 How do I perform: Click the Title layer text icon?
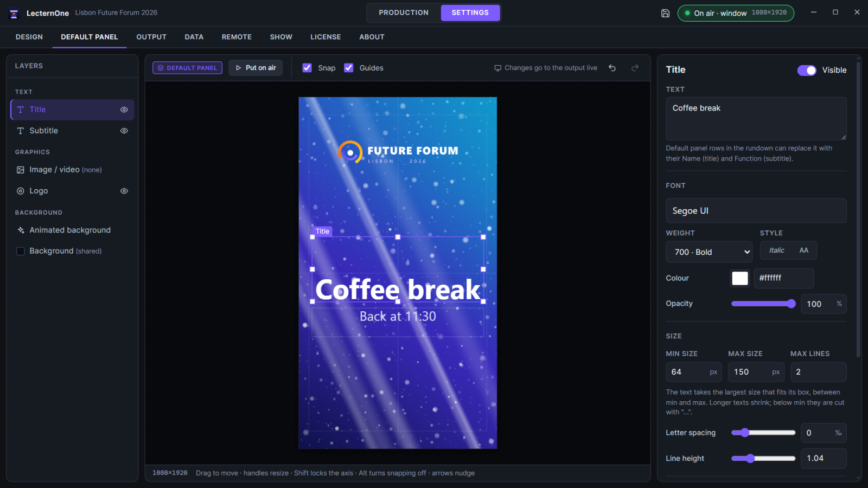21,110
